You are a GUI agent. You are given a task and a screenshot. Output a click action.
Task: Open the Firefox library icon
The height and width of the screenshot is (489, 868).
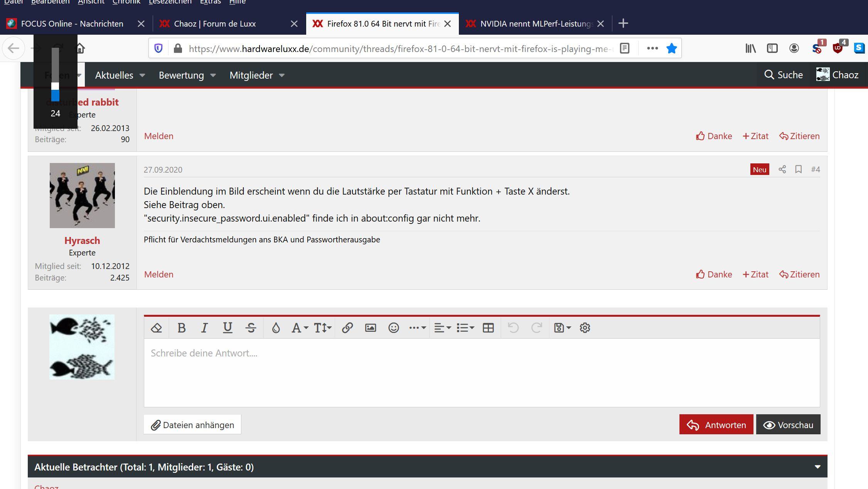(x=750, y=48)
